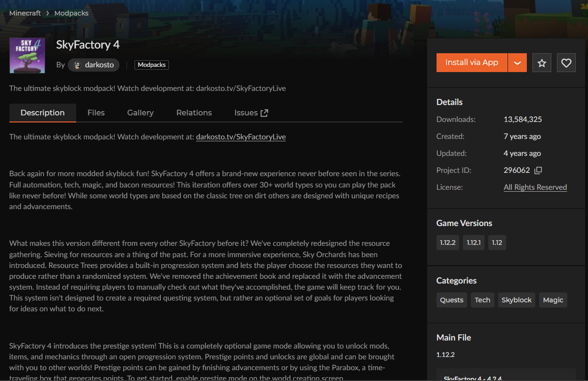Open the Tech category tag

[483, 300]
